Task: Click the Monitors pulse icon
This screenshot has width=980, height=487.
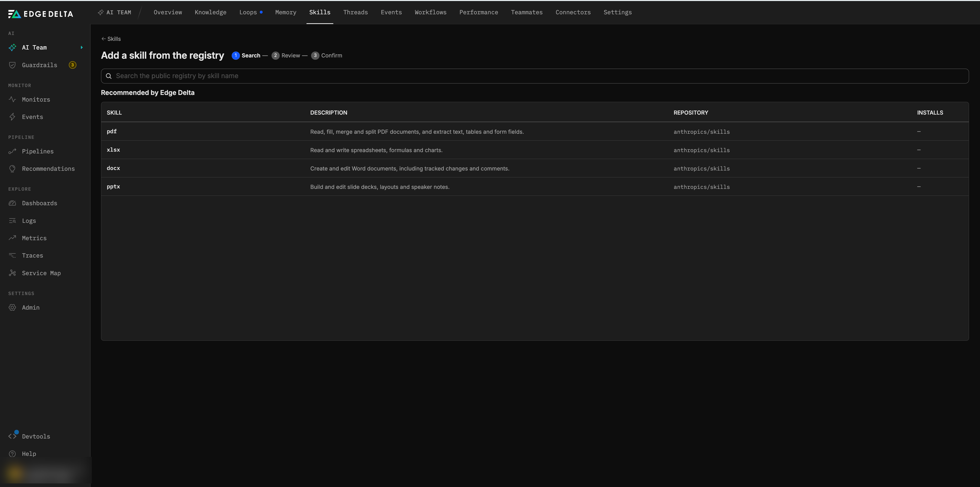Action: 13,99
